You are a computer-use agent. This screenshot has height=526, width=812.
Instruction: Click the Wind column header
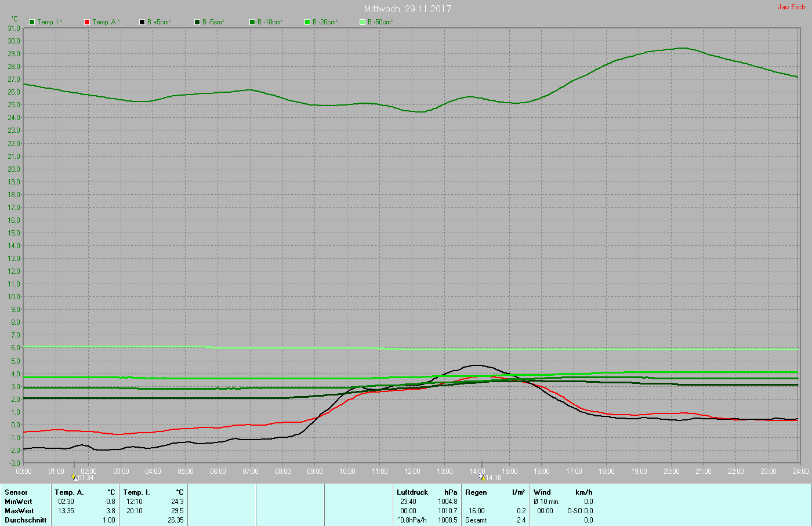coord(542,492)
